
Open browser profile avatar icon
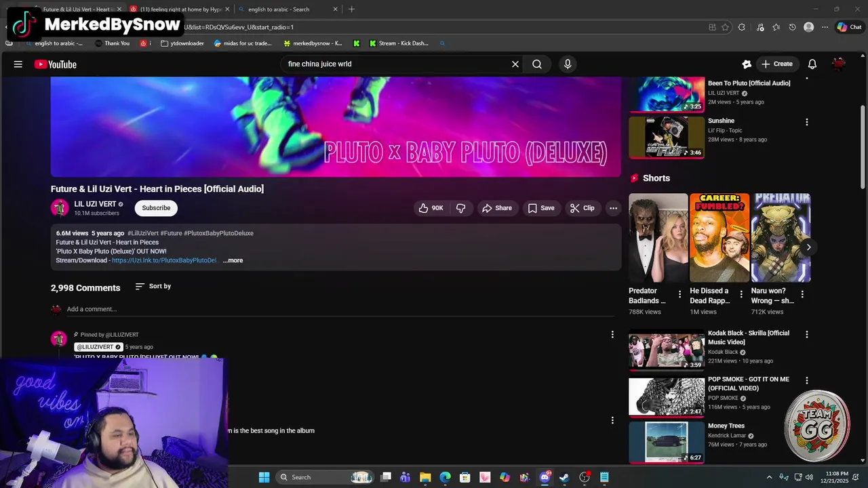808,27
